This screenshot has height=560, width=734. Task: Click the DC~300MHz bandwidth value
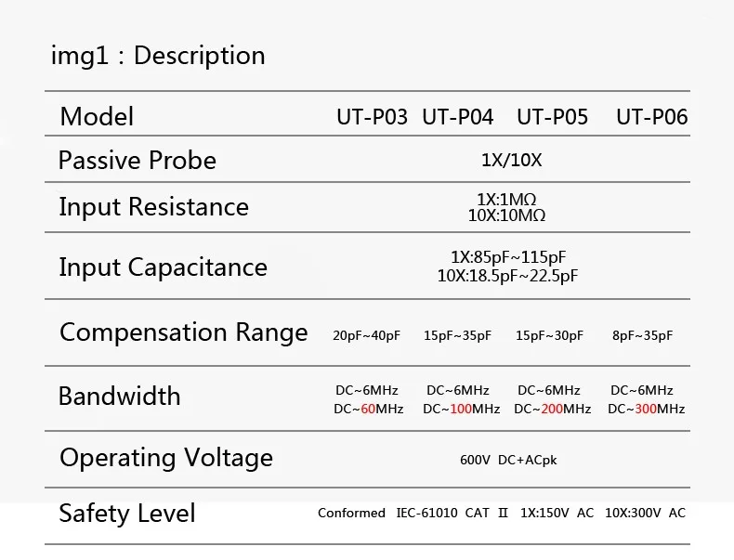coord(647,409)
